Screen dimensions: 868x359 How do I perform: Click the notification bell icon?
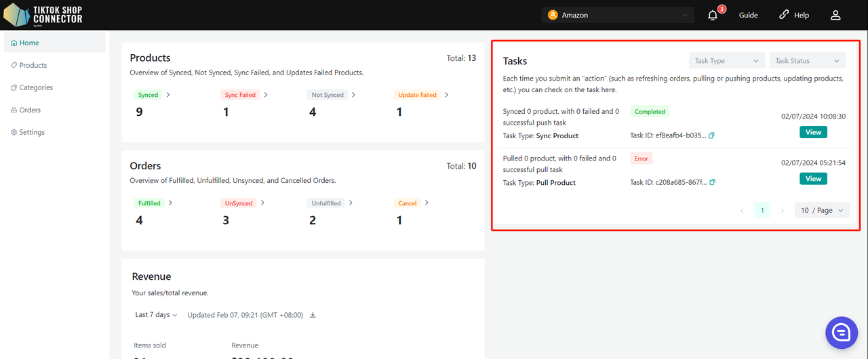pyautogui.click(x=713, y=16)
